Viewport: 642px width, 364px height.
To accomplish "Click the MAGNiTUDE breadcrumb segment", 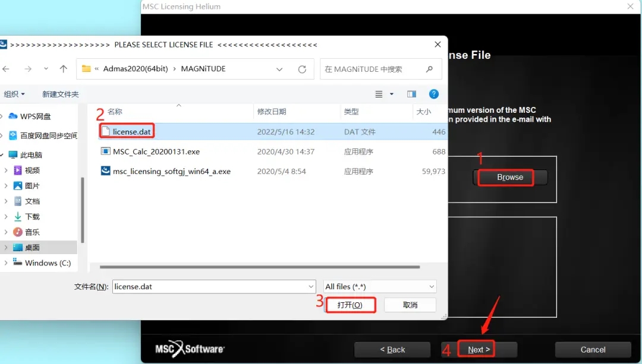I will [203, 69].
